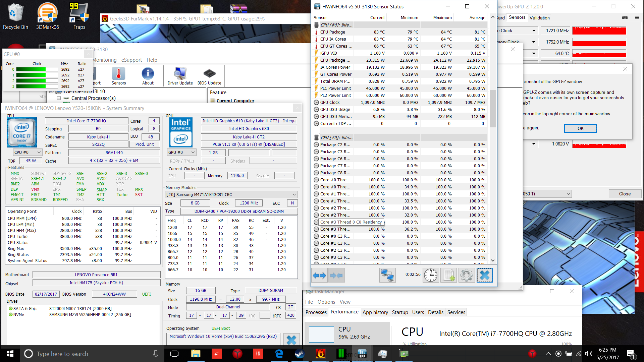Click the logging sheet-with-plus icon in Sensor Status

(x=449, y=276)
